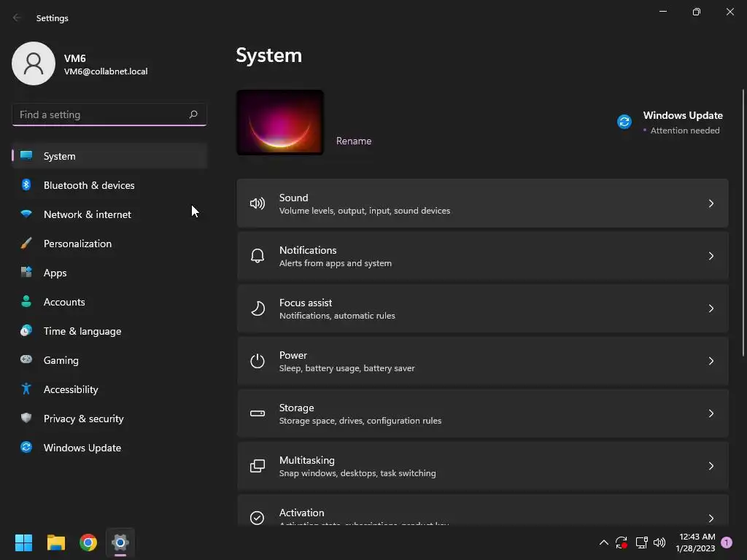The width and height of the screenshot is (747, 560).
Task: Click the update sync tray icon
Action: click(622, 542)
